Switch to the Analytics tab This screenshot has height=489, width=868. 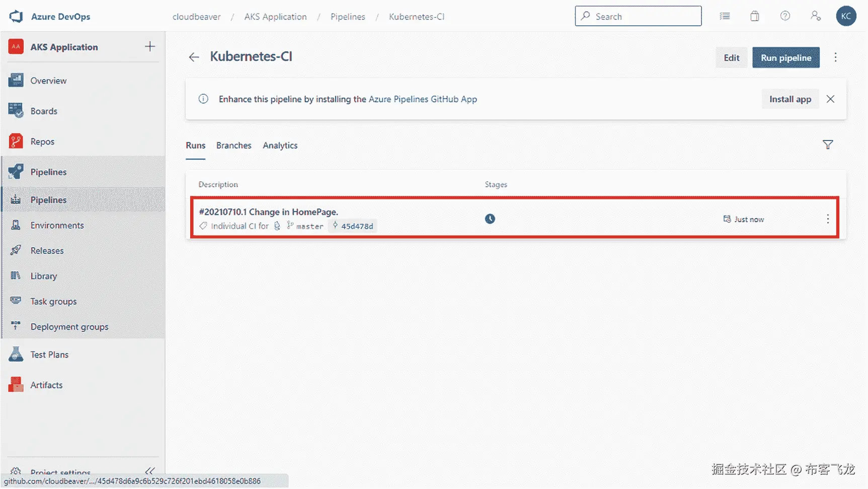(x=280, y=146)
